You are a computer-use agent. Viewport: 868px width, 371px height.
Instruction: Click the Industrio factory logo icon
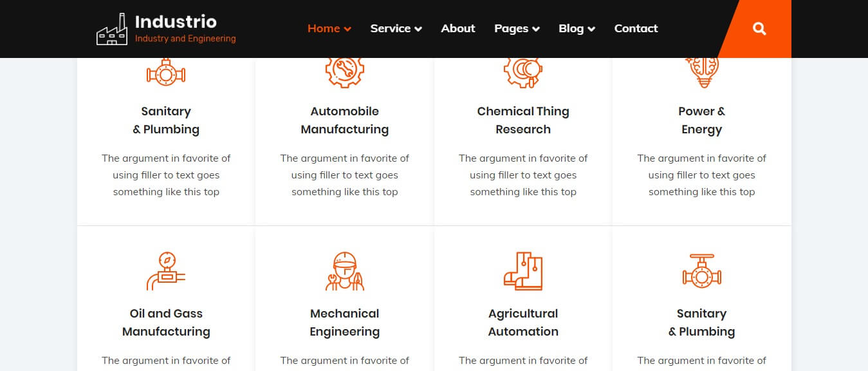[x=112, y=29]
